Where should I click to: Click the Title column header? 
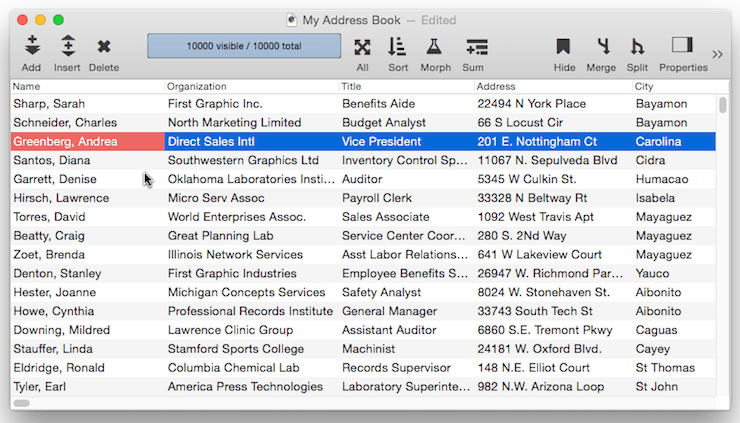[x=406, y=86]
